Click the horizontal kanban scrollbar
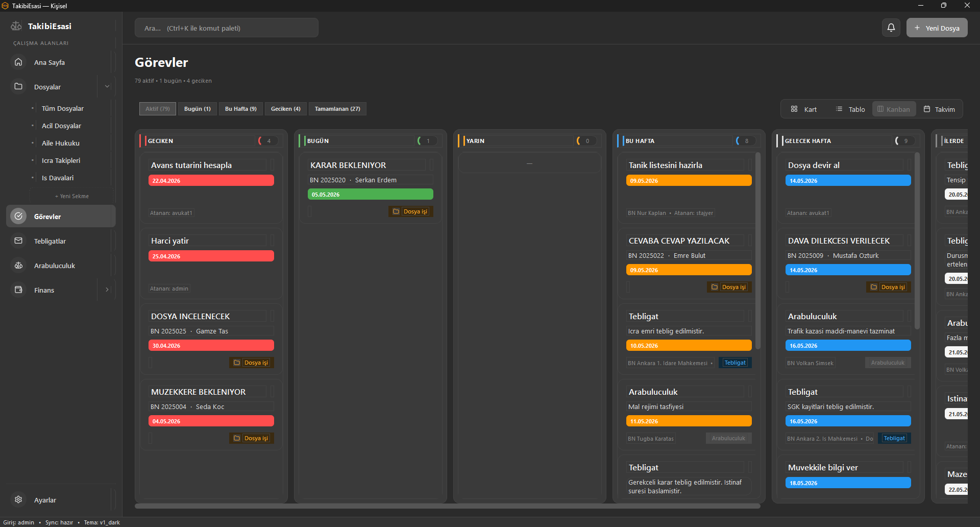The height and width of the screenshot is (527, 980). pos(448,506)
